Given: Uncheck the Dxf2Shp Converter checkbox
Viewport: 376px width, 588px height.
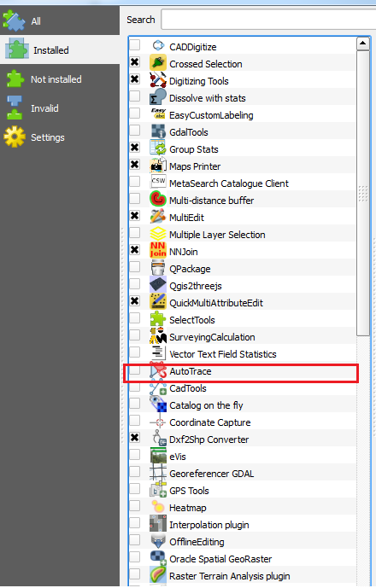Looking at the screenshot, I should tap(134, 438).
